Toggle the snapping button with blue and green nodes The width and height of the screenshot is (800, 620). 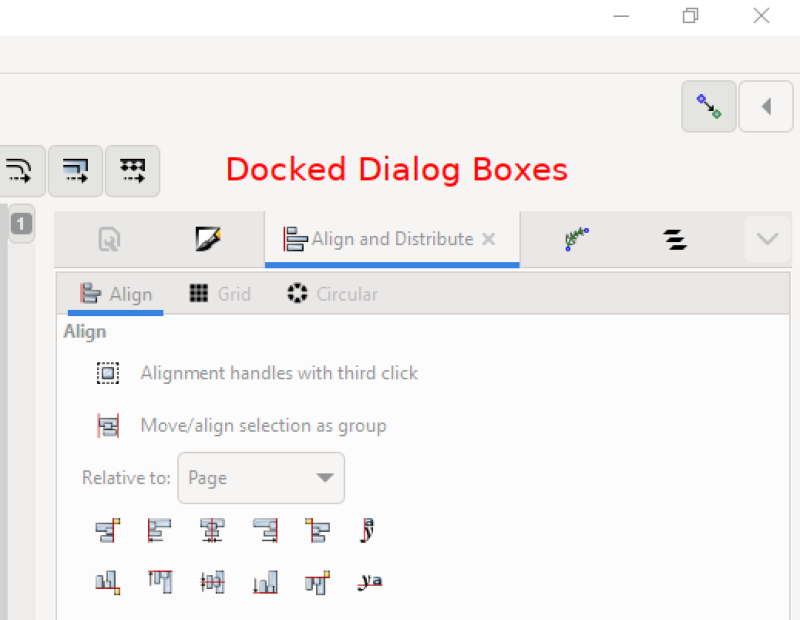pos(709,106)
